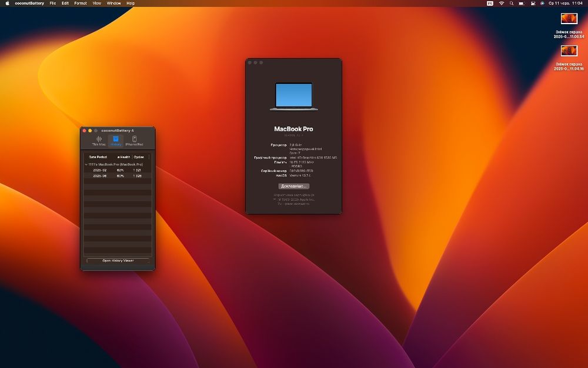
Task: Select the screenshot file ending 11.04.06 on desktop
Action: point(569,58)
